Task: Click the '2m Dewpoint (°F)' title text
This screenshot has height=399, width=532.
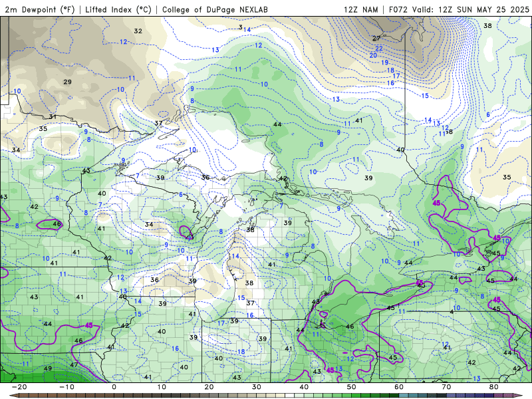Action: (x=40, y=9)
